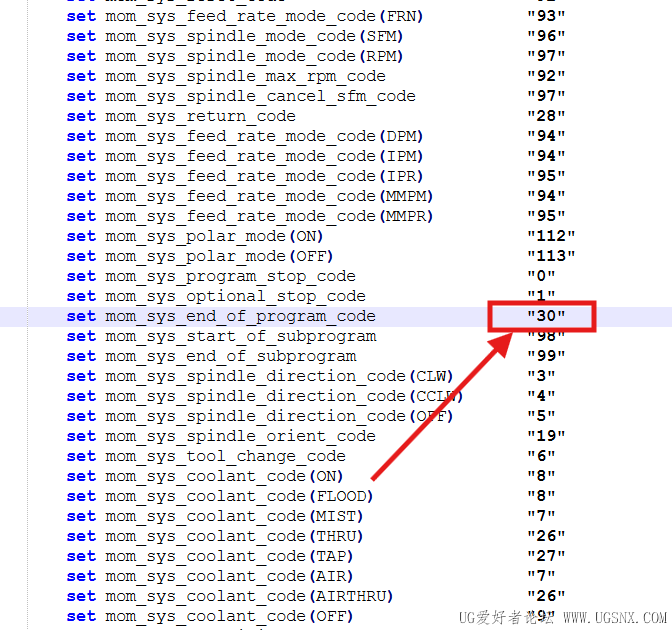Click mom_sys_end_of_subprogram variable
672x630 pixels.
pyautogui.click(x=231, y=356)
